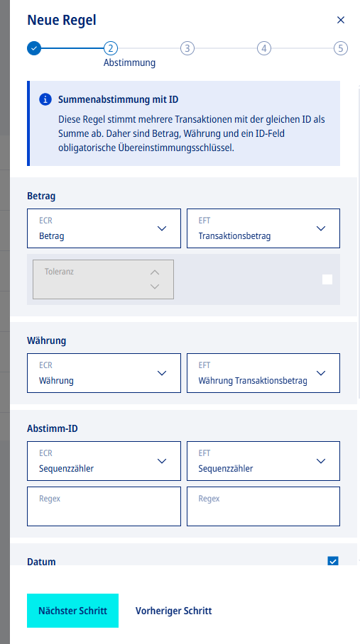Expand ECR Währung dropdown
This screenshot has height=644, width=360.
pos(104,373)
